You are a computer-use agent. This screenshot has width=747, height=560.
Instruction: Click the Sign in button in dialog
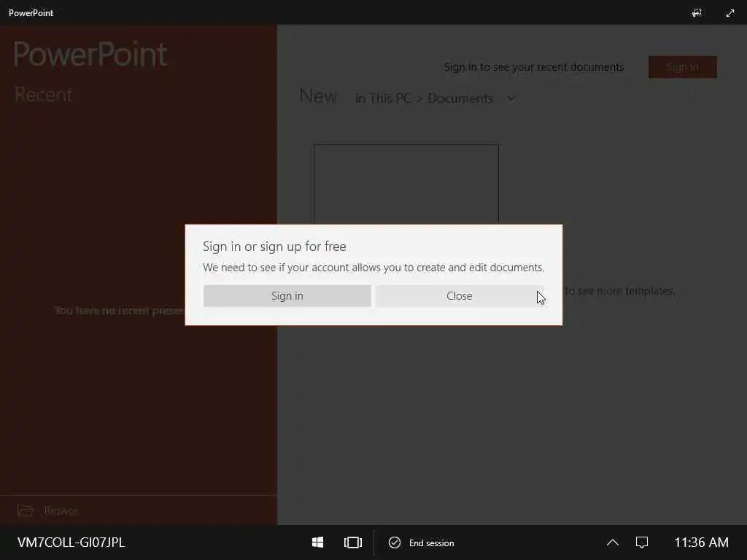(x=287, y=296)
